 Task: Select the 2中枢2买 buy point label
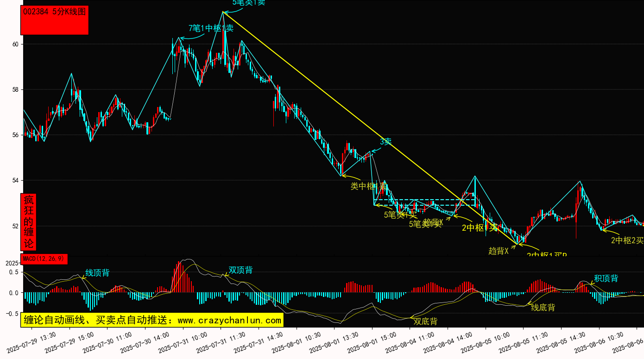click(x=627, y=240)
